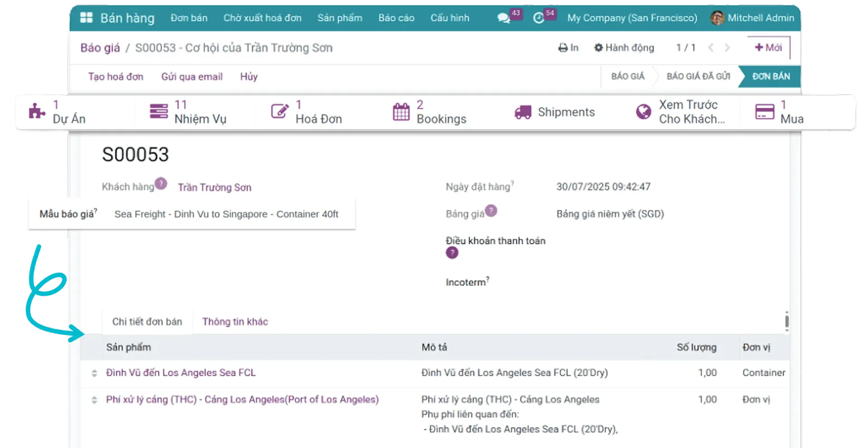
Task: Open the apps grid menu icon
Action: (86, 18)
